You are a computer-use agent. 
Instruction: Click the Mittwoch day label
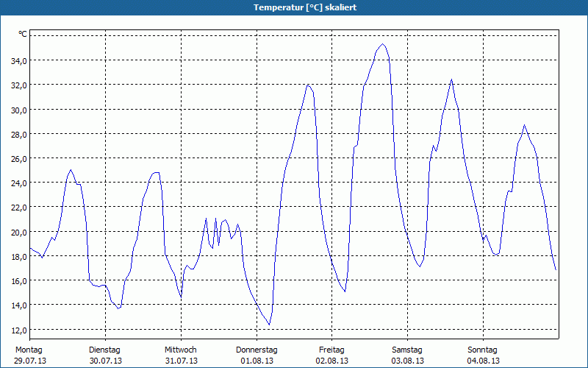pos(181,350)
